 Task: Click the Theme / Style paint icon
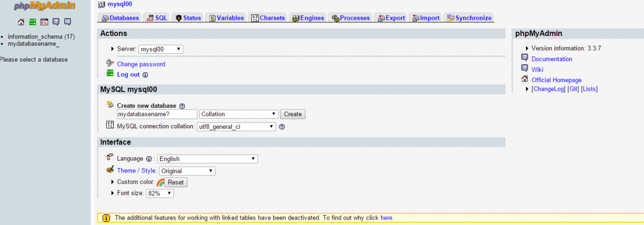110,170
